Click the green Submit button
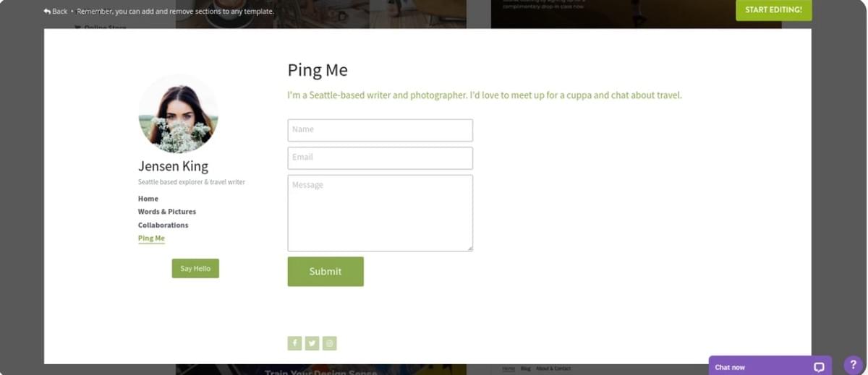 point(325,272)
